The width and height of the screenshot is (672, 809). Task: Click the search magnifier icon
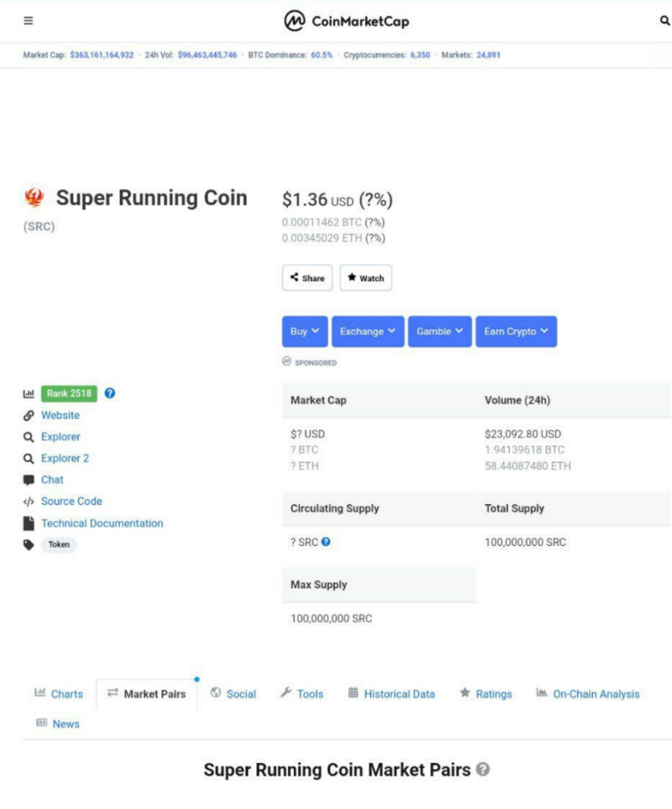[664, 20]
